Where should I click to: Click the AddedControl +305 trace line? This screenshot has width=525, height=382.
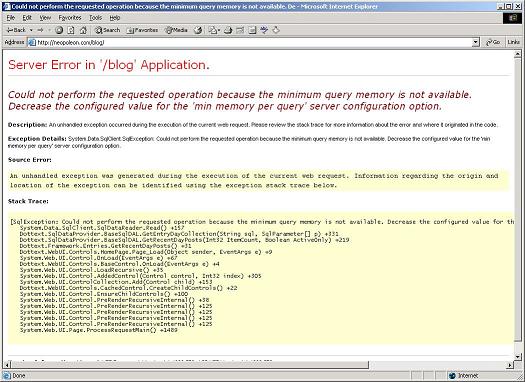140,276
